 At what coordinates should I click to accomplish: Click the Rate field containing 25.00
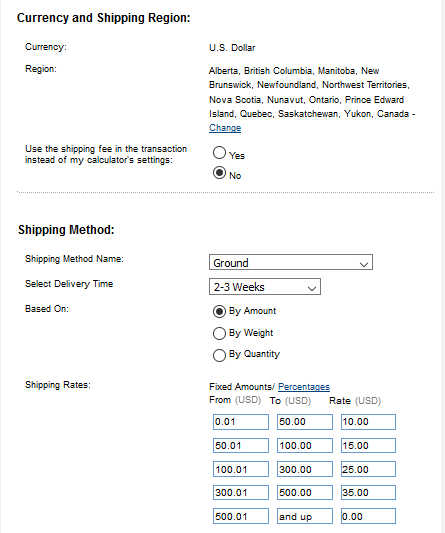tap(369, 469)
